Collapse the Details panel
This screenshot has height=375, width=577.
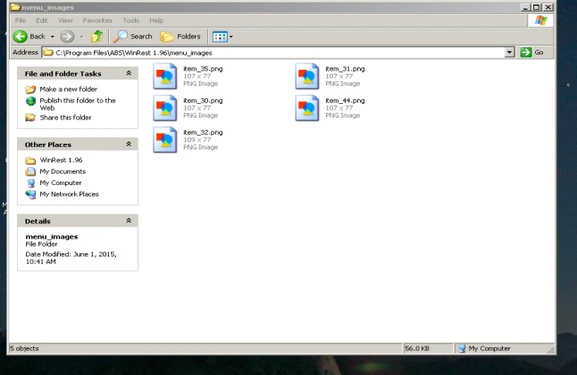point(128,221)
